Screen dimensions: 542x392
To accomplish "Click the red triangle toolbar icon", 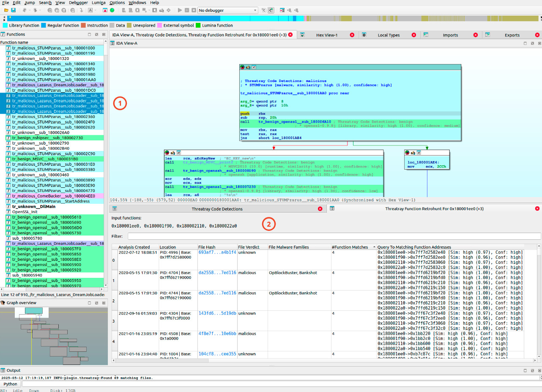I will click(x=105, y=10).
